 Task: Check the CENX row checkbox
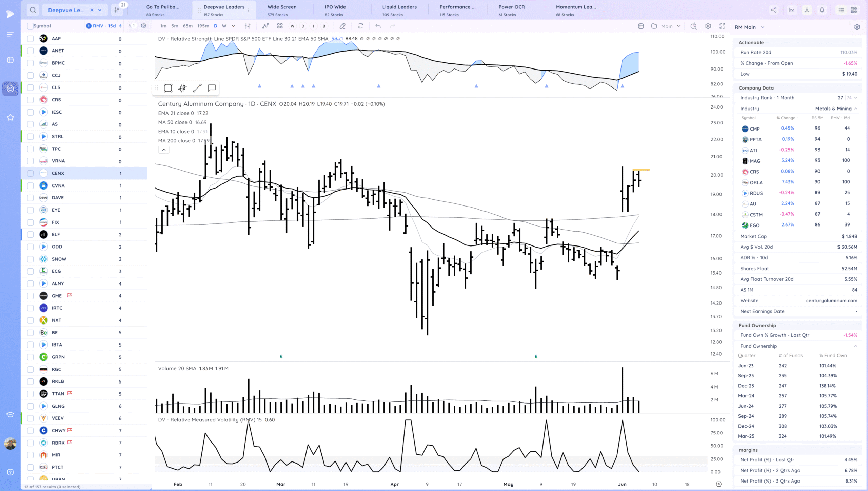(x=31, y=173)
